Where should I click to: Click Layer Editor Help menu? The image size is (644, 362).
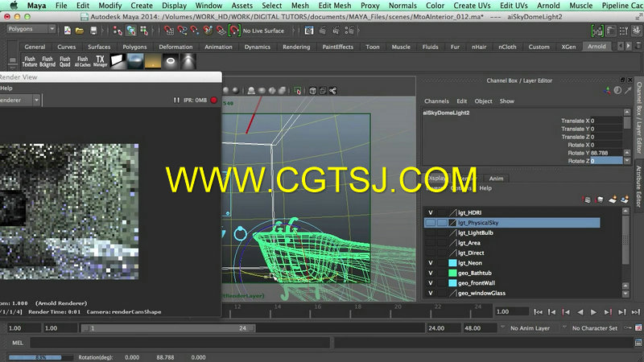(485, 188)
